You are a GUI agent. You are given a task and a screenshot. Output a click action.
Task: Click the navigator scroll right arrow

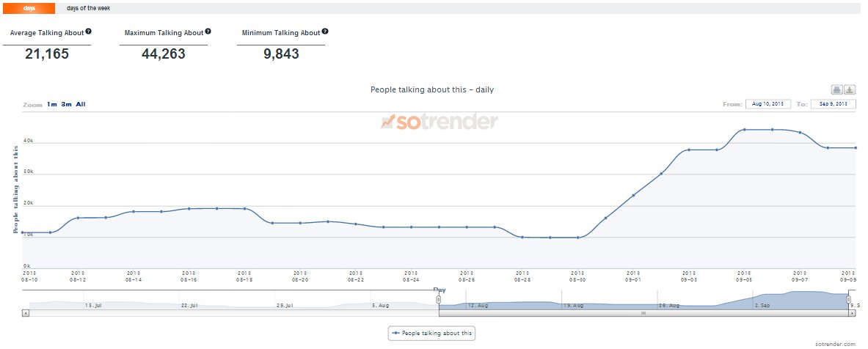pos(853,313)
